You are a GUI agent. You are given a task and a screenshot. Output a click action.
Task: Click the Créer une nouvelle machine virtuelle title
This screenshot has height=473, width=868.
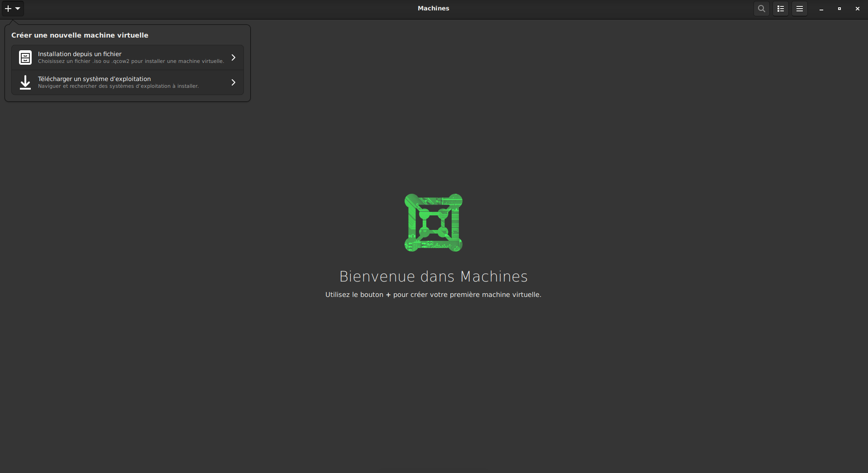[x=80, y=35]
